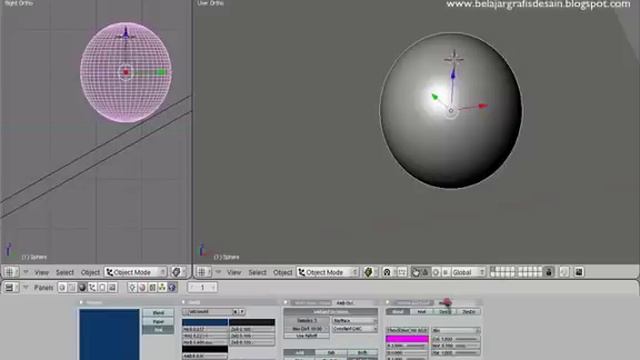The width and height of the screenshot is (640, 360).
Task: Click the Col value slider
Action: pyautogui.click(x=456, y=339)
